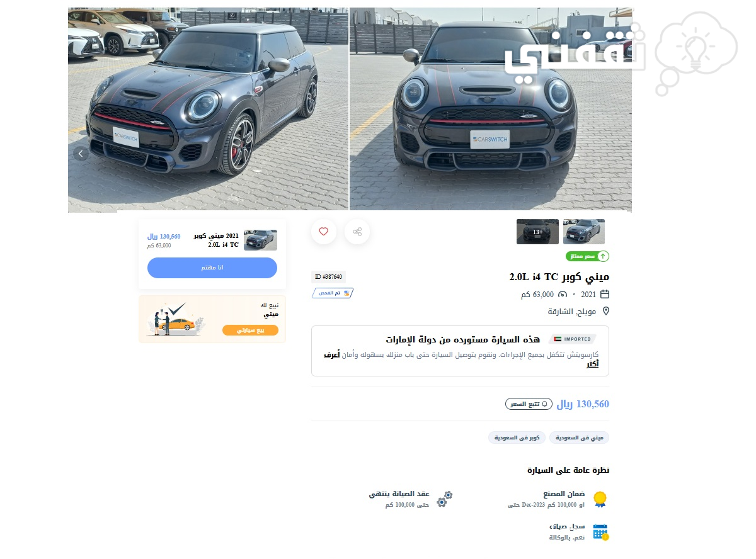The width and height of the screenshot is (756, 559).
Task: Click the heart favorite icon
Action: 324,232
